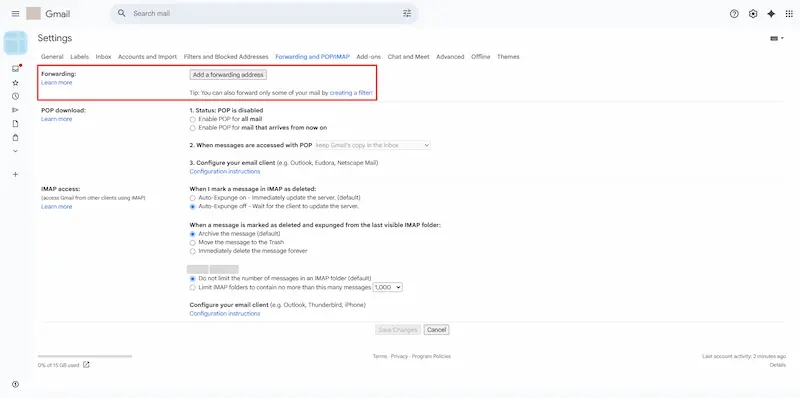Open storage management external link icon
800x398 pixels.
click(x=86, y=365)
